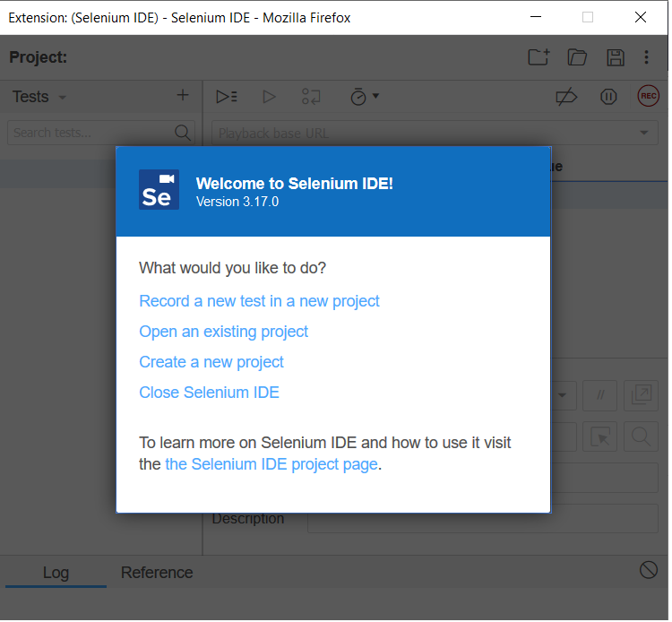
Task: Open the Playback base URL dropdown arrow
Action: (643, 133)
